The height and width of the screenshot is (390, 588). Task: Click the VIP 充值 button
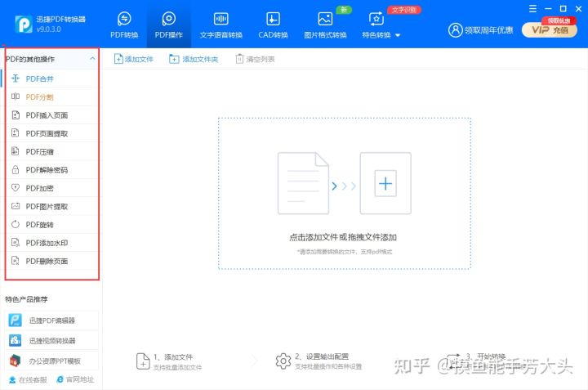click(550, 29)
